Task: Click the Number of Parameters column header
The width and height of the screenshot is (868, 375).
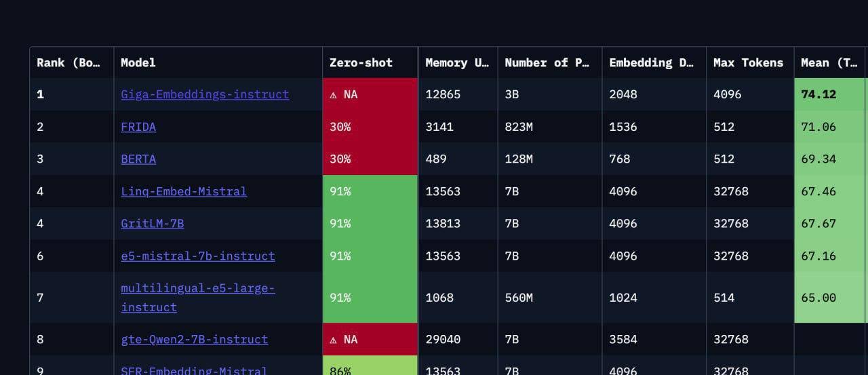Action: pyautogui.click(x=547, y=62)
